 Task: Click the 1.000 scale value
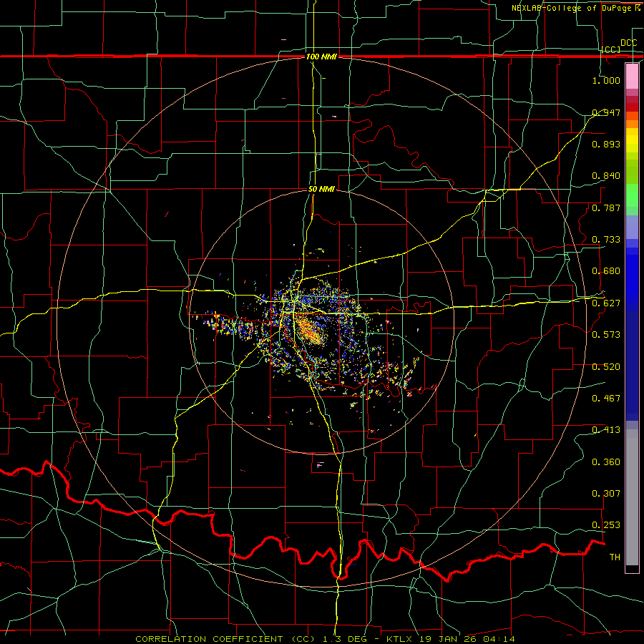click(606, 80)
